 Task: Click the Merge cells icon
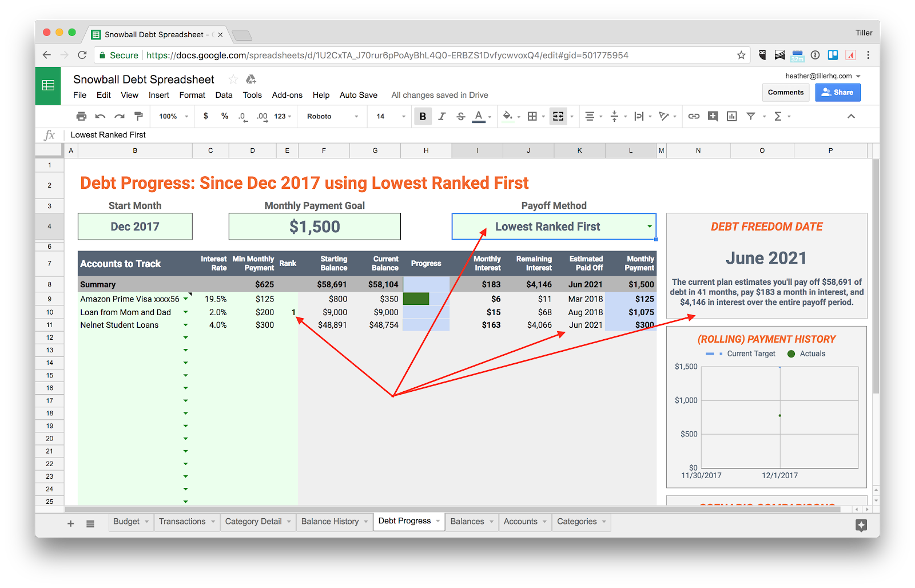tap(558, 116)
